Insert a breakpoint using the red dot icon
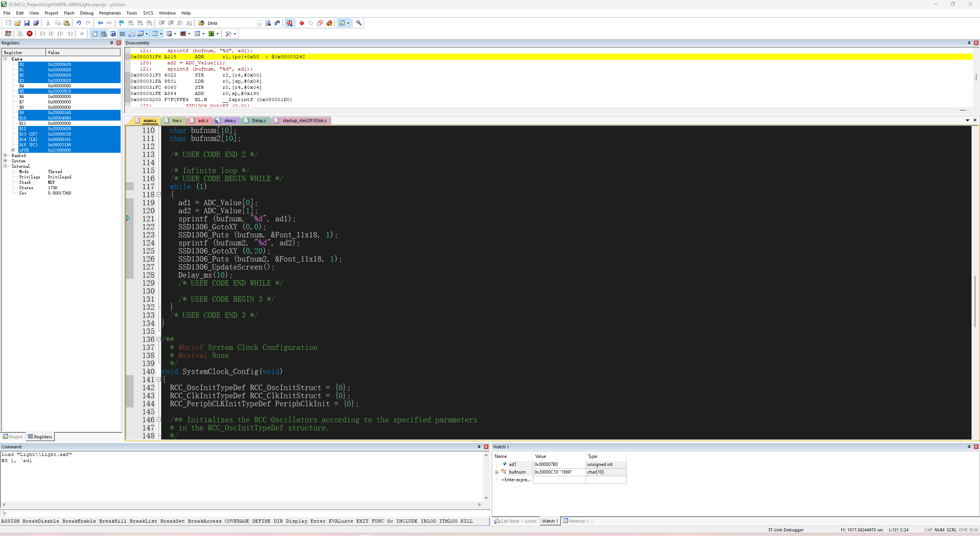 tap(302, 23)
